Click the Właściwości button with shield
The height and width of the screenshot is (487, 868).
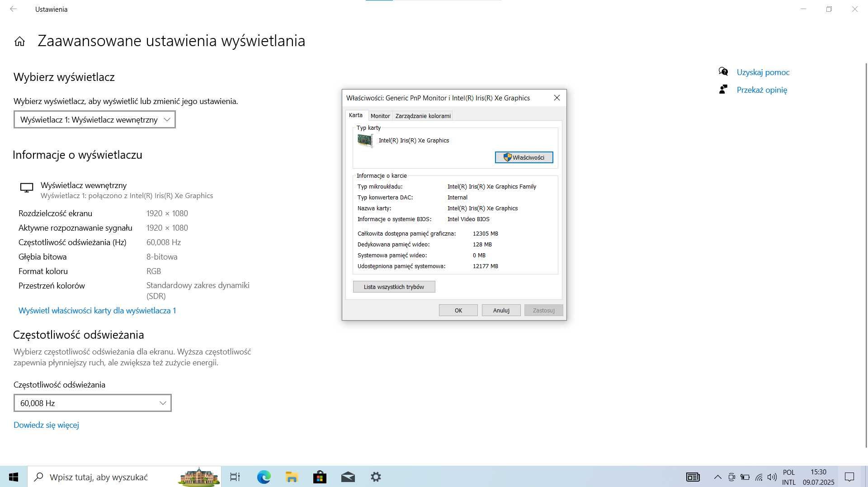click(524, 157)
